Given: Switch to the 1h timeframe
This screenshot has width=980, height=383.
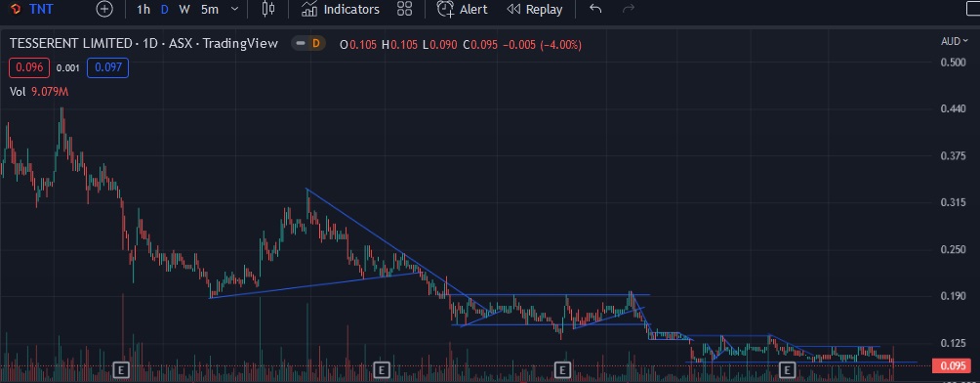Looking at the screenshot, I should (x=143, y=10).
